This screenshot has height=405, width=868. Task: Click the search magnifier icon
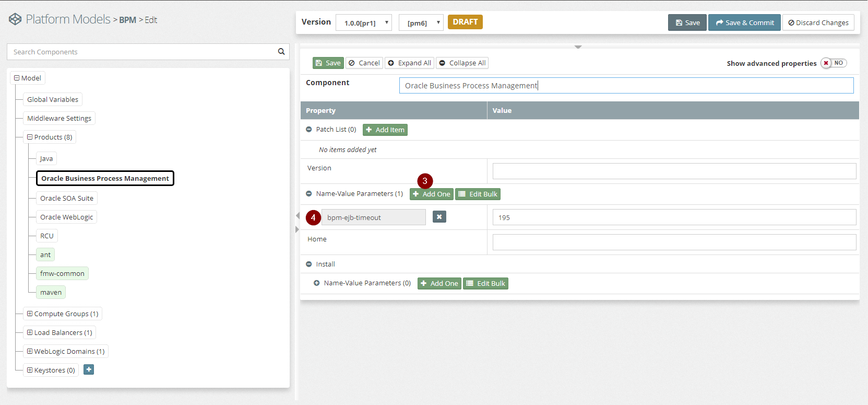click(281, 52)
